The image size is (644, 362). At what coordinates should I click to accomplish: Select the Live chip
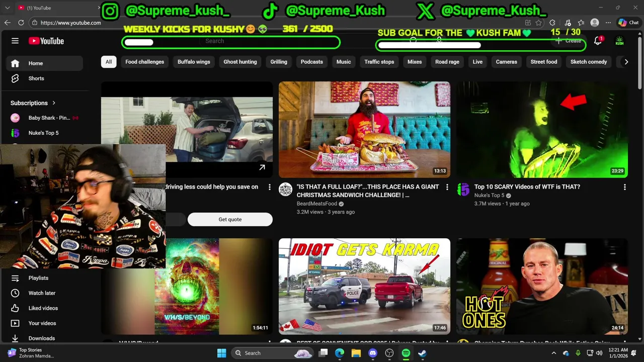tap(477, 62)
